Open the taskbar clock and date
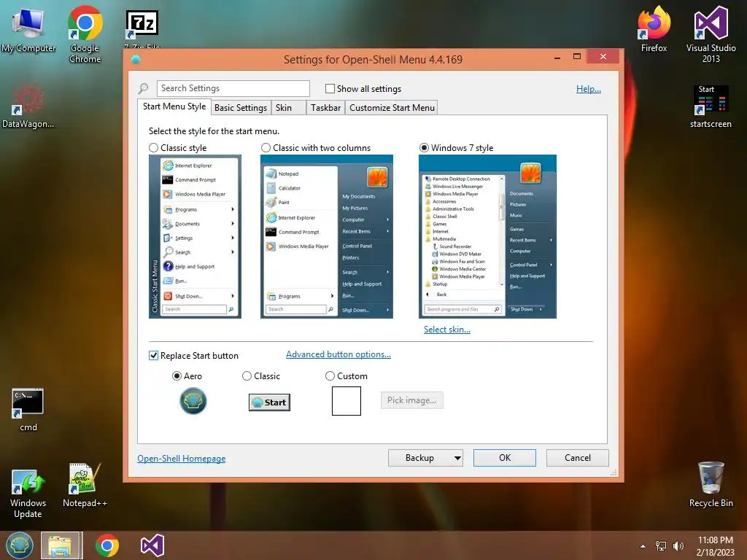747x560 pixels. click(715, 546)
